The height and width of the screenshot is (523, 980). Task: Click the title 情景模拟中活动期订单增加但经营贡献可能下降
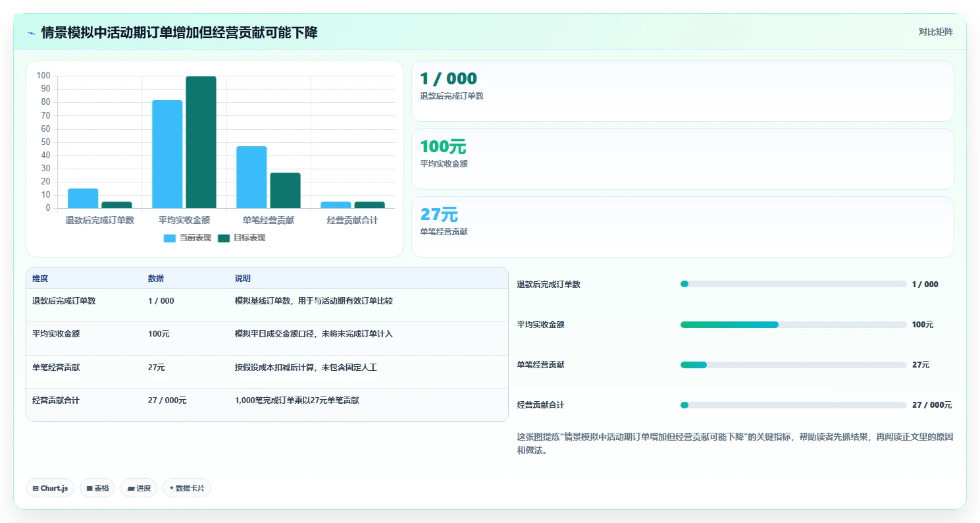click(x=180, y=32)
